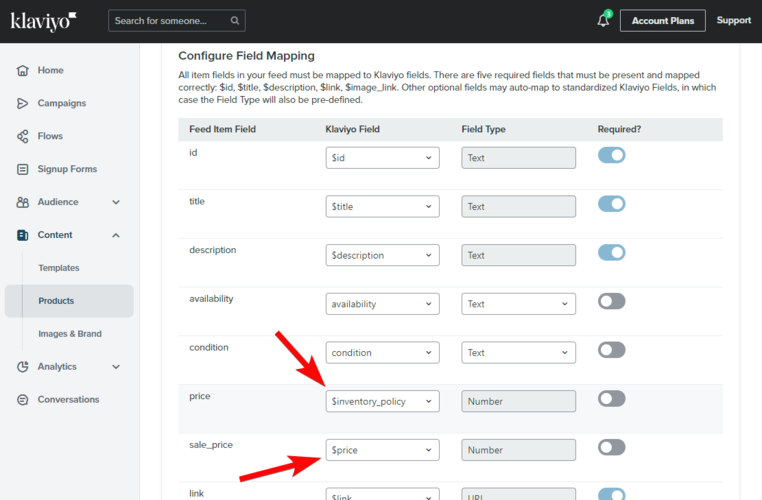The width and height of the screenshot is (762, 500).
Task: Click the Signup Forms icon
Action: coord(22,170)
